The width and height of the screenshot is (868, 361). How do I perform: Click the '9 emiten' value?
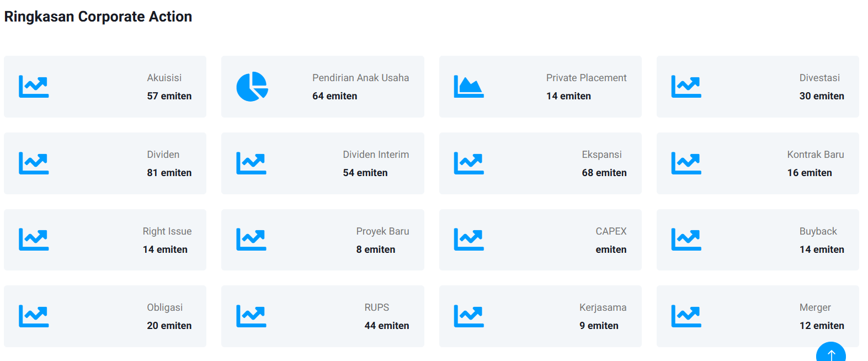point(599,326)
